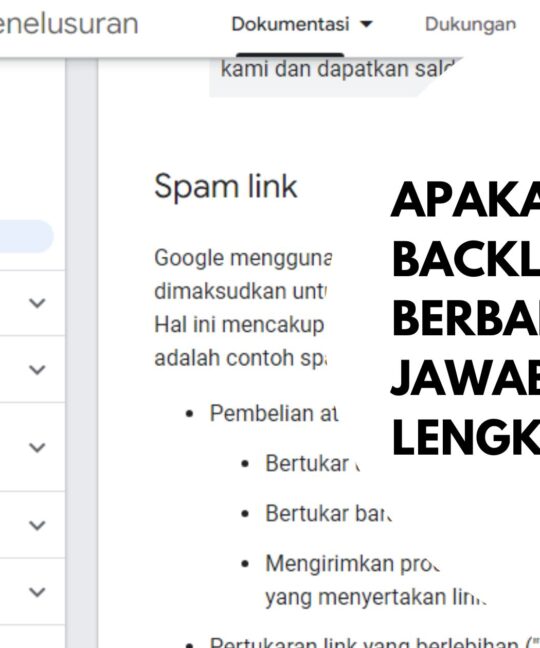The image size is (540, 648).
Task: Click the line starting "Google mengguna"
Action: click(x=243, y=258)
